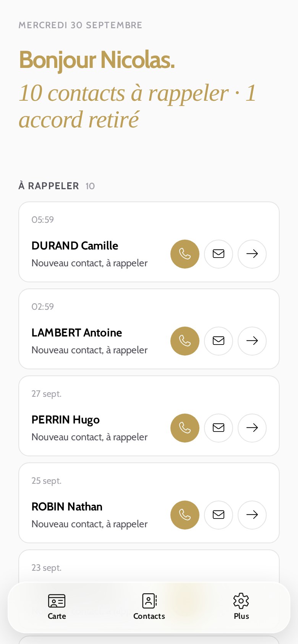This screenshot has height=644, width=298.
Task: Open the partially hidden 23 sept. card
Action: pos(149,565)
